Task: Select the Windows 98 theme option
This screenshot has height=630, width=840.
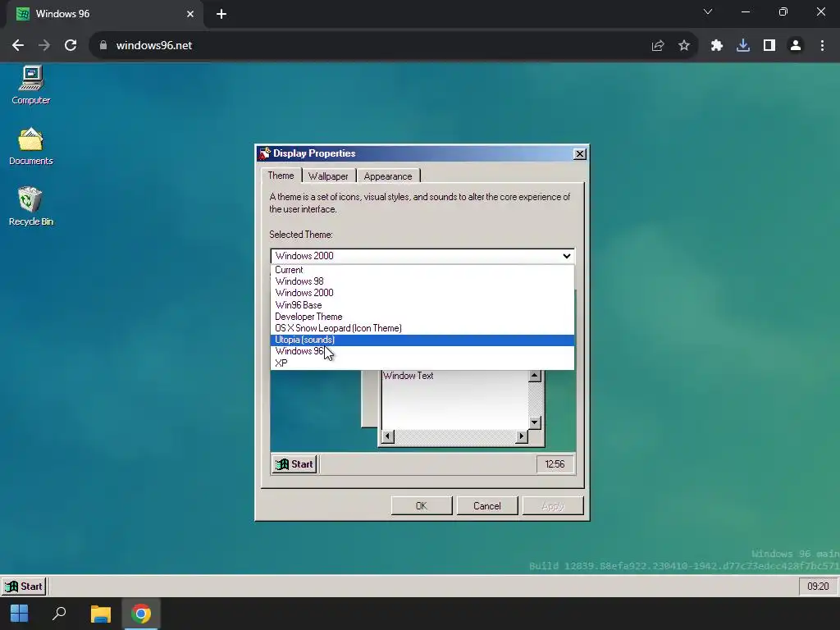Action: (x=422, y=281)
